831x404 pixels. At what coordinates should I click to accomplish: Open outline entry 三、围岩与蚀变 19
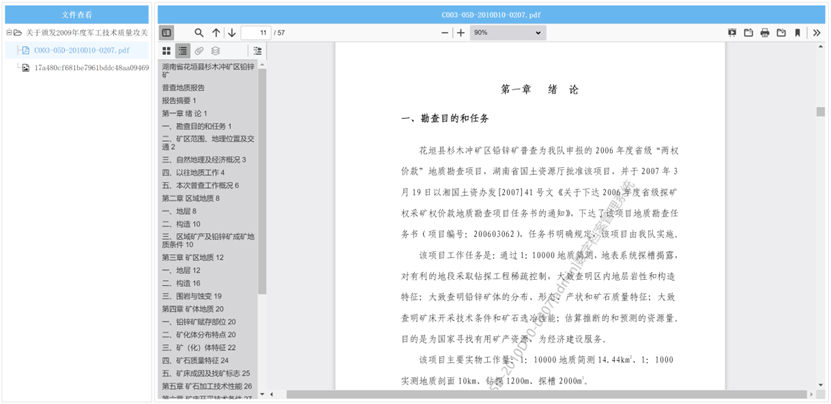coord(192,296)
